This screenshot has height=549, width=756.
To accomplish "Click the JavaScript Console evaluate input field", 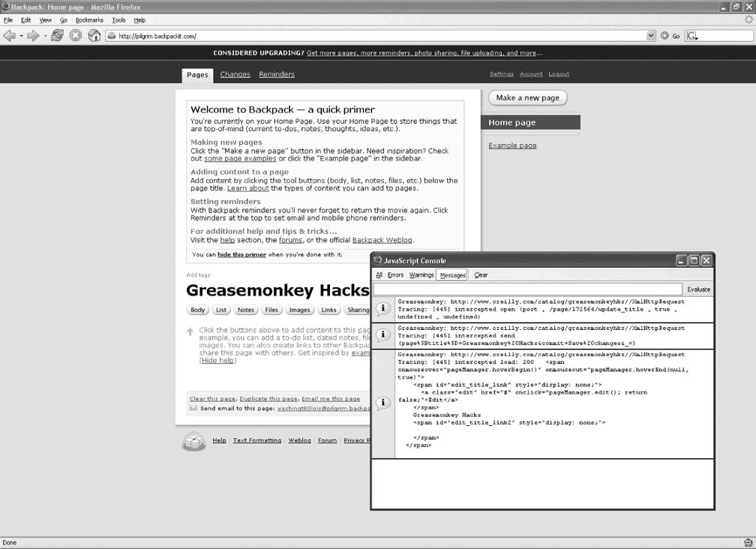I will 527,289.
